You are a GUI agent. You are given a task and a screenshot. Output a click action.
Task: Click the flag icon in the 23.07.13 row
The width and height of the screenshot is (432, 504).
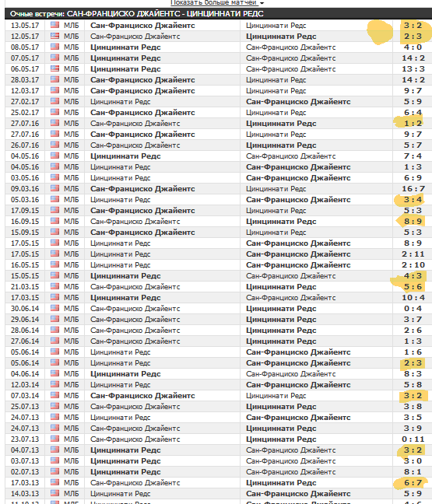[x=55, y=439]
